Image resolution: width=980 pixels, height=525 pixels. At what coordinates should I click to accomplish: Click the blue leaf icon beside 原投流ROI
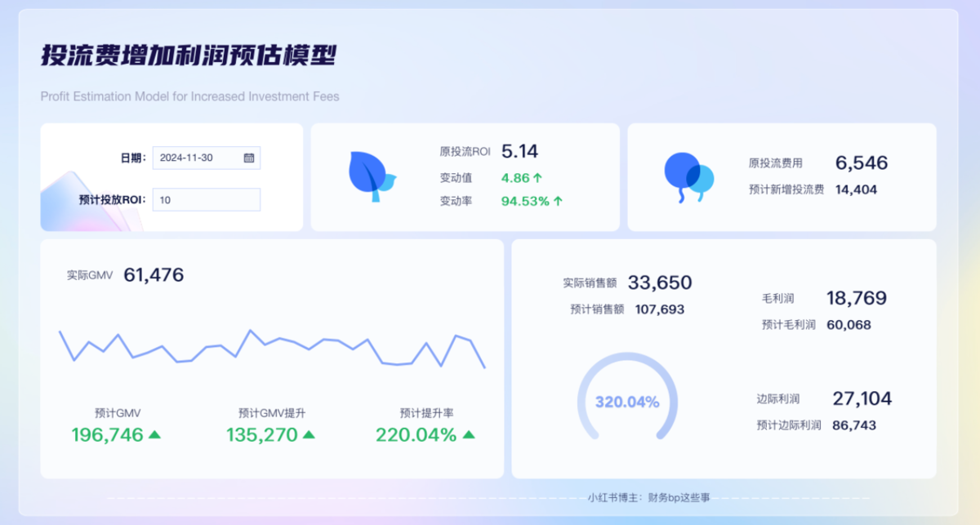click(x=371, y=176)
